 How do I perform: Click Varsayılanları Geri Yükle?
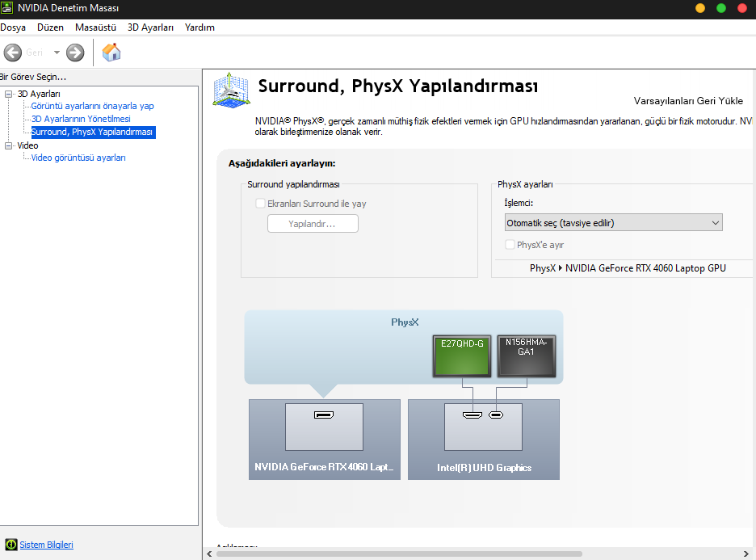[x=688, y=101]
